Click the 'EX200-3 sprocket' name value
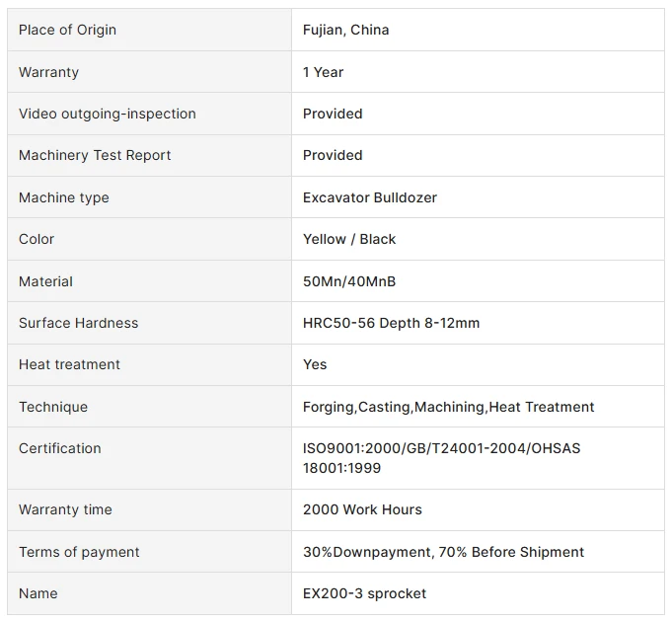The width and height of the screenshot is (672, 621). (x=364, y=593)
